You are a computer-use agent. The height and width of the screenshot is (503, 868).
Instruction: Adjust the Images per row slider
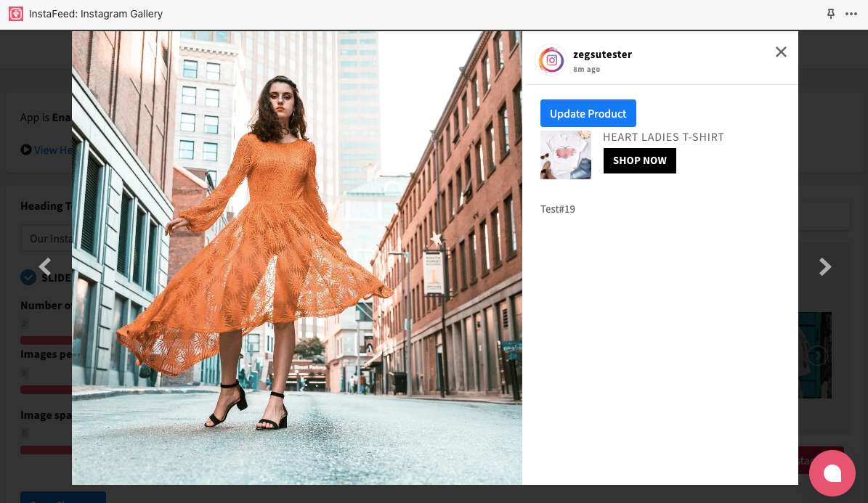coord(46,389)
